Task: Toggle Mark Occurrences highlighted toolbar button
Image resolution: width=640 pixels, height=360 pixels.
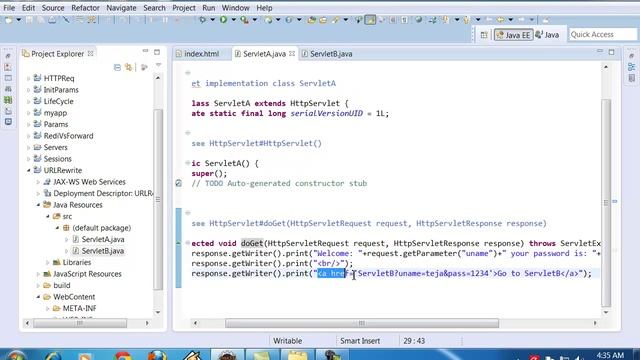Action: click(x=370, y=20)
